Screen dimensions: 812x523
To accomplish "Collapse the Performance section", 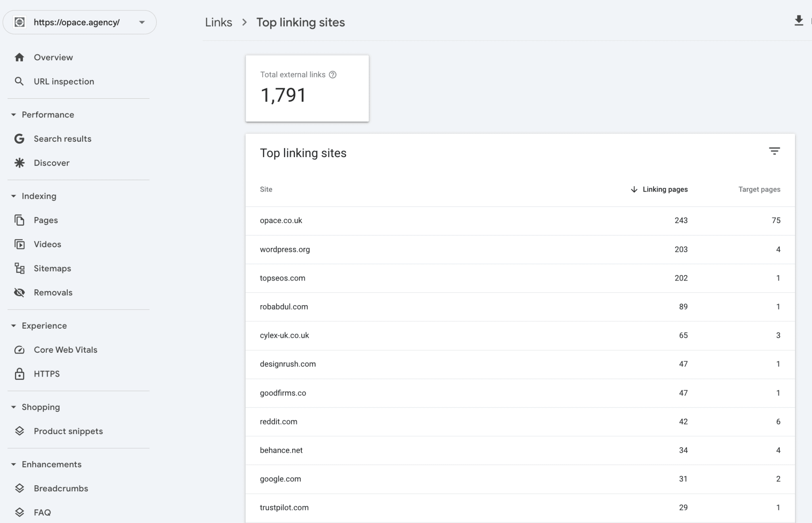I will (13, 114).
